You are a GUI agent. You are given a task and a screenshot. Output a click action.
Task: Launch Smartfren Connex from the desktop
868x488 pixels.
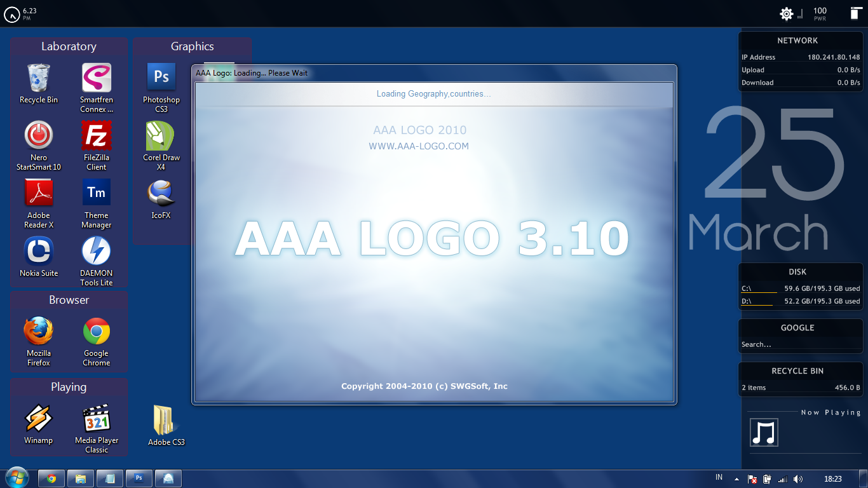[97, 88]
